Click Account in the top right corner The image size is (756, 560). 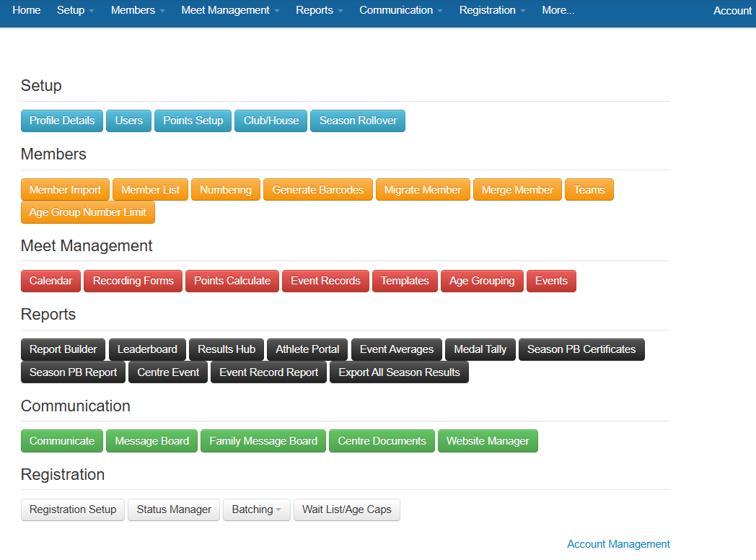[x=732, y=10]
